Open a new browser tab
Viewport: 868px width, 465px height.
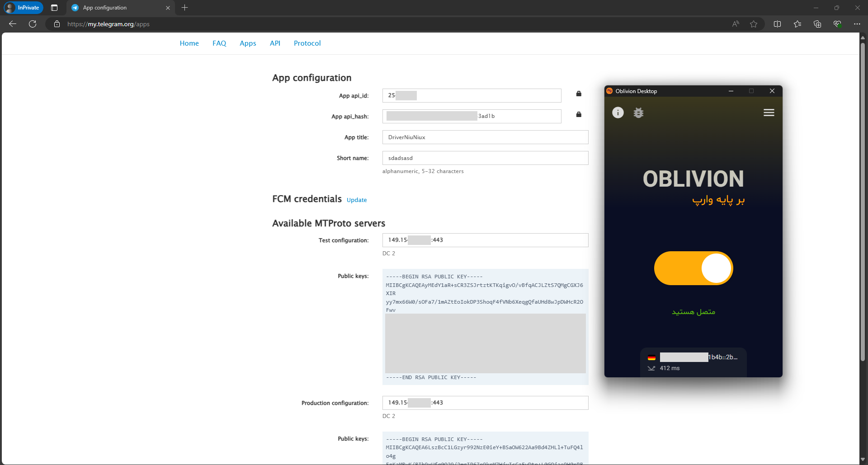184,8
